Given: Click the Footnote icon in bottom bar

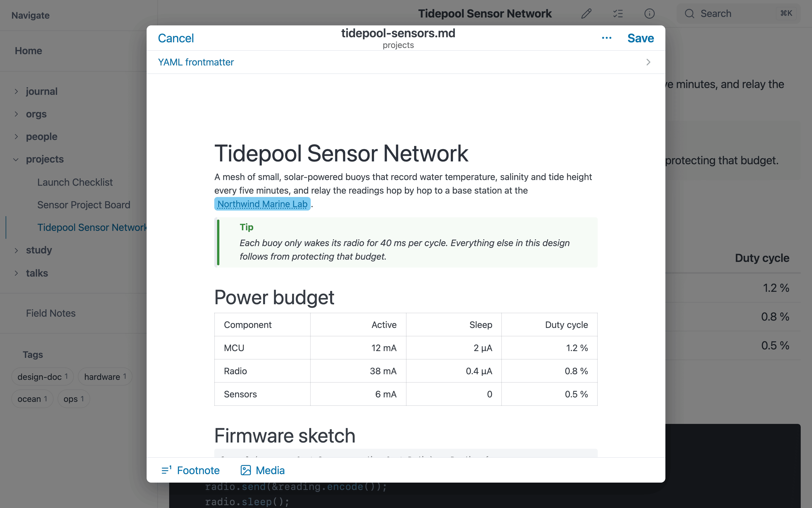Looking at the screenshot, I should tap(166, 470).
